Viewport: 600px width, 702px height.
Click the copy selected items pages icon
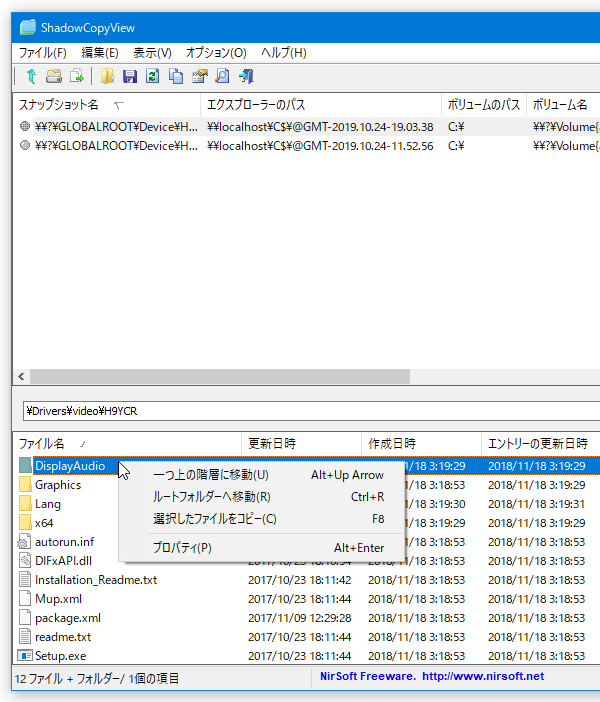click(176, 77)
